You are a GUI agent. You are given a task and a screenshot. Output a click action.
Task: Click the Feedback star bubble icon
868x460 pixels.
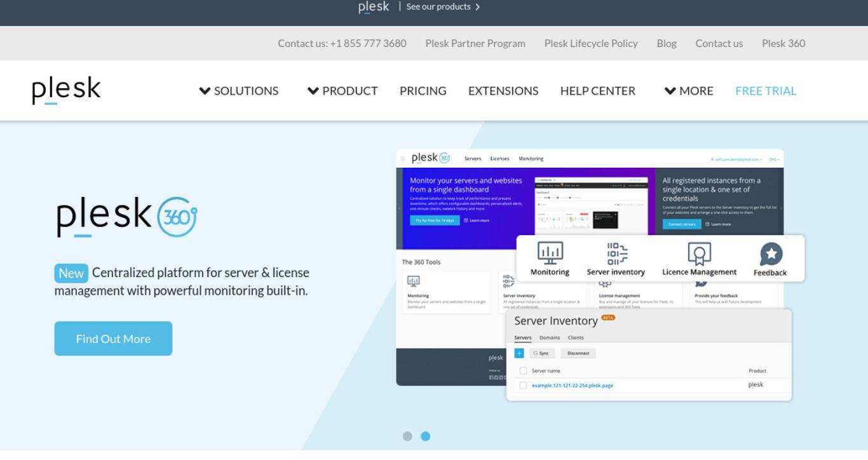771,254
